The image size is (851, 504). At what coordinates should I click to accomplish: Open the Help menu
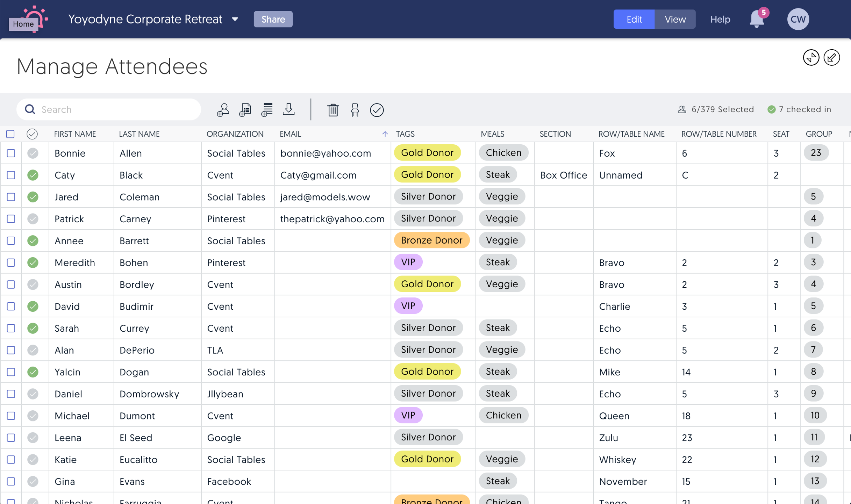pos(720,19)
